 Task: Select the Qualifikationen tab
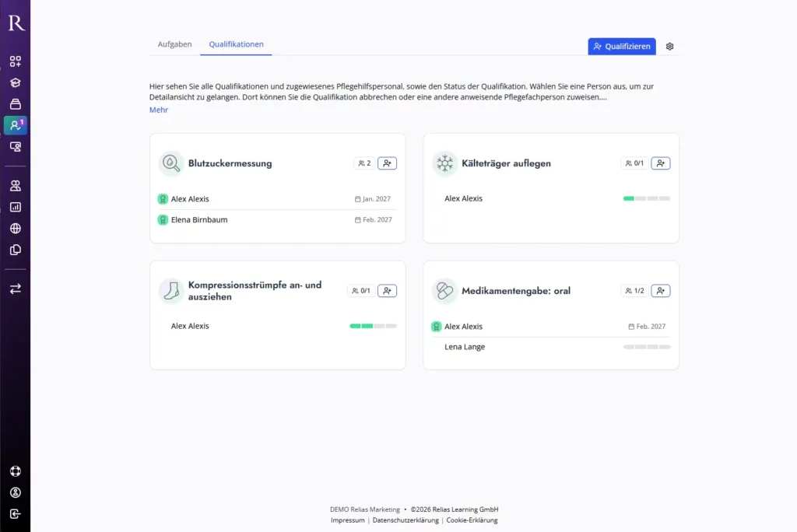(x=237, y=44)
